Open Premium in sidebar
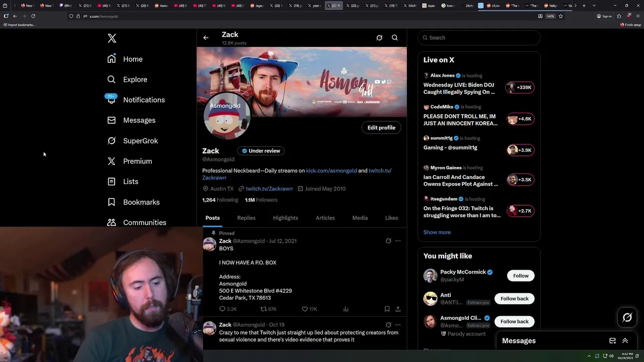 click(x=130, y=161)
